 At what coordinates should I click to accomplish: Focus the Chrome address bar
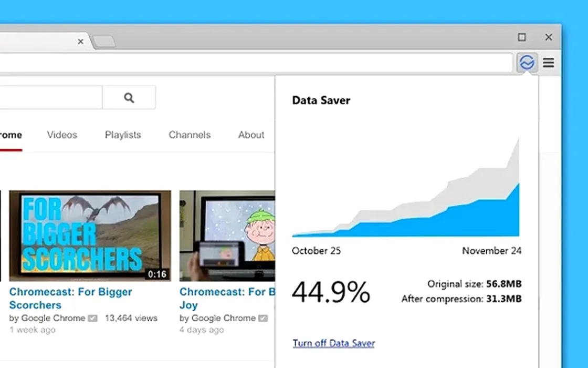click(252, 63)
